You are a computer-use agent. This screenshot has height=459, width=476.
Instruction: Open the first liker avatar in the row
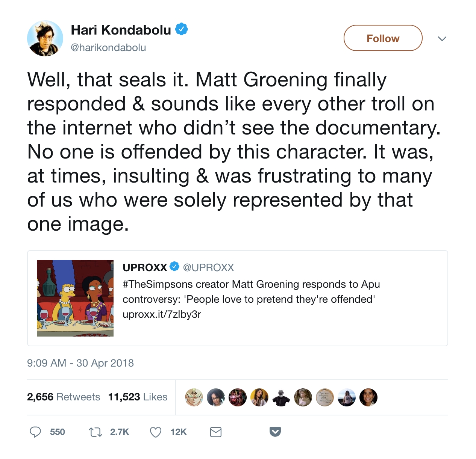194,397
